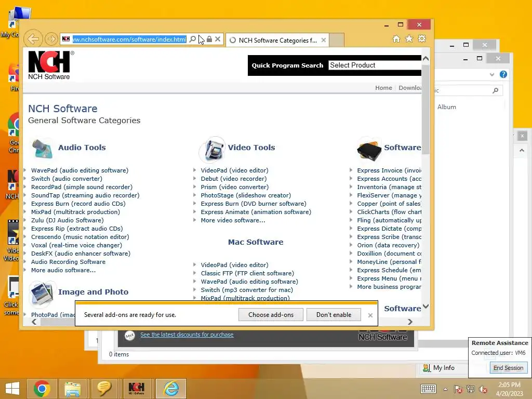This screenshot has height=399, width=532.
Task: Click the page vertical scrollbar thumb
Action: coord(426,109)
